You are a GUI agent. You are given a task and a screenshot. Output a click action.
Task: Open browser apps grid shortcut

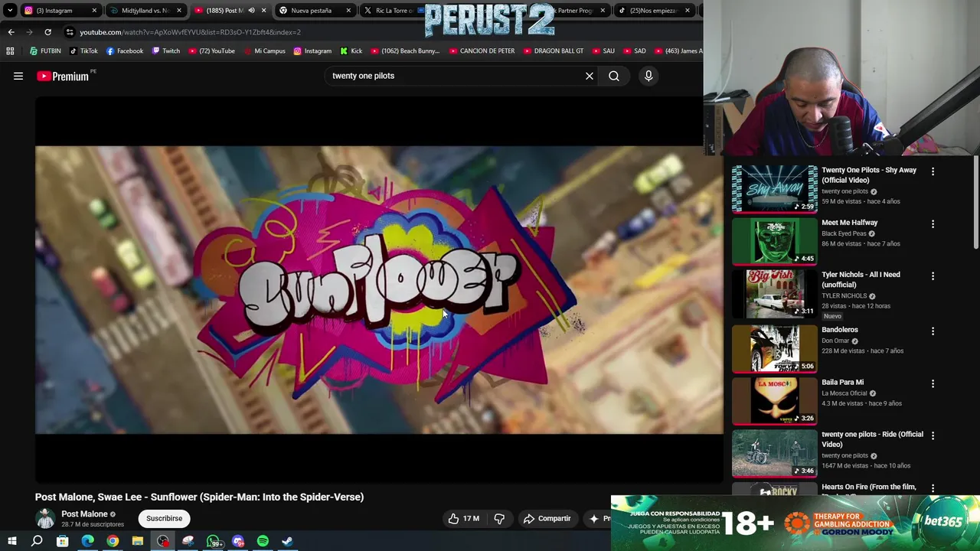(10, 51)
